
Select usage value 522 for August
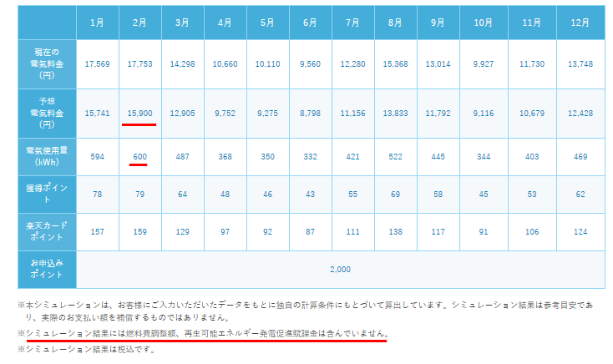pyautogui.click(x=396, y=157)
